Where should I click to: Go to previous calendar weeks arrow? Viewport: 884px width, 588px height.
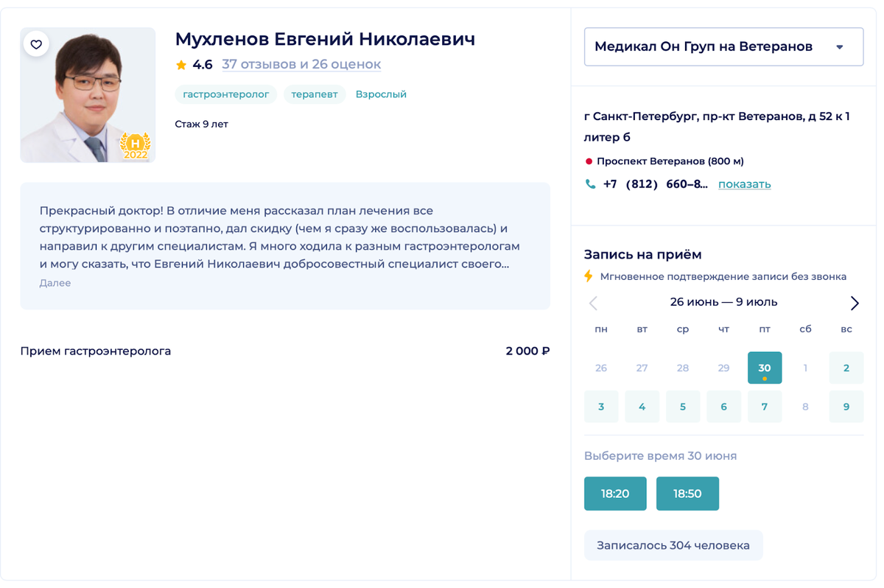593,303
